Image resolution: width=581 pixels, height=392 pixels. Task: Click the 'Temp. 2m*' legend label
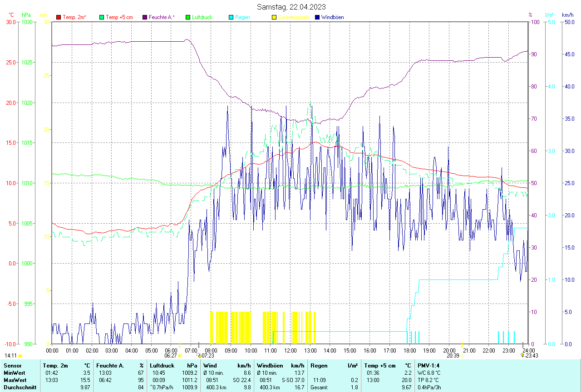(x=74, y=17)
